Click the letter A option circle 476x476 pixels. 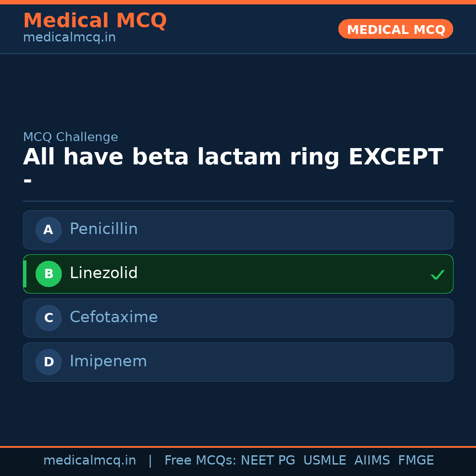(x=48, y=230)
